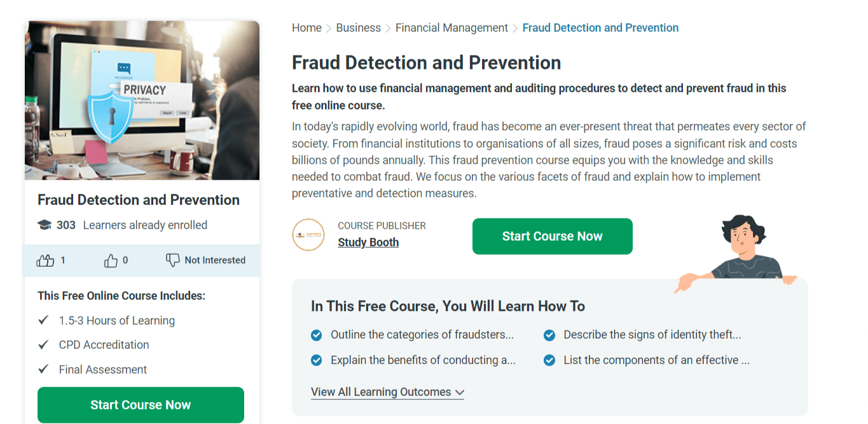The height and width of the screenshot is (424, 868).
Task: Click the chevron after Home breadcrumb
Action: point(327,27)
